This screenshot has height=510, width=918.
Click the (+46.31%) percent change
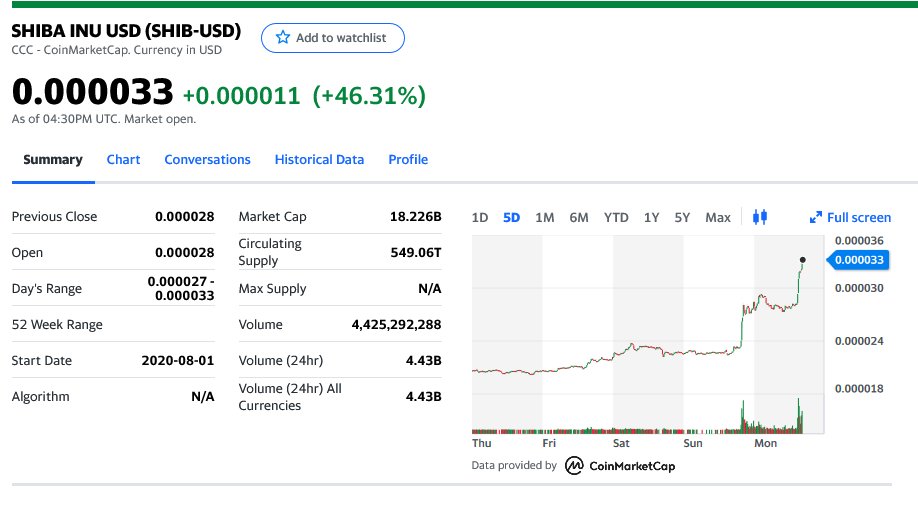(369, 95)
